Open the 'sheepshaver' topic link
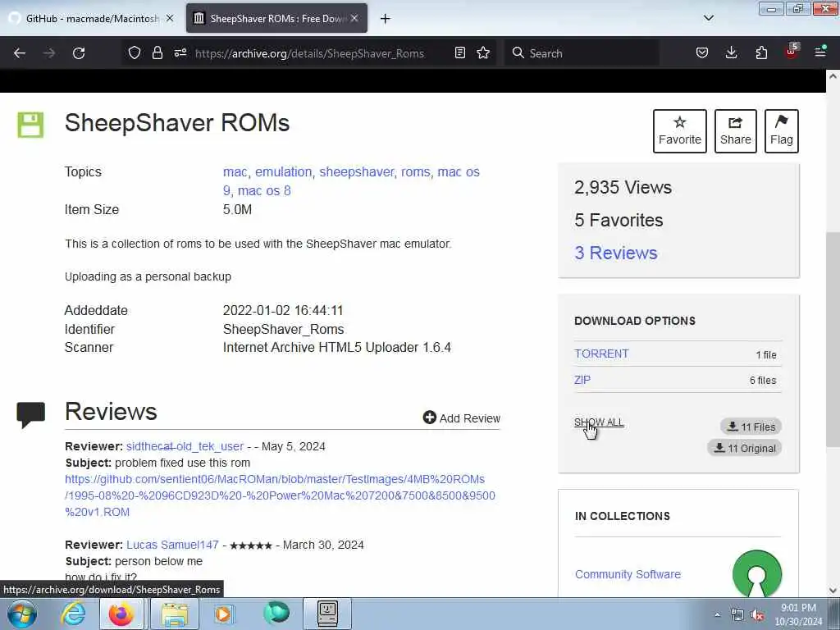840x630 pixels. 357,172
